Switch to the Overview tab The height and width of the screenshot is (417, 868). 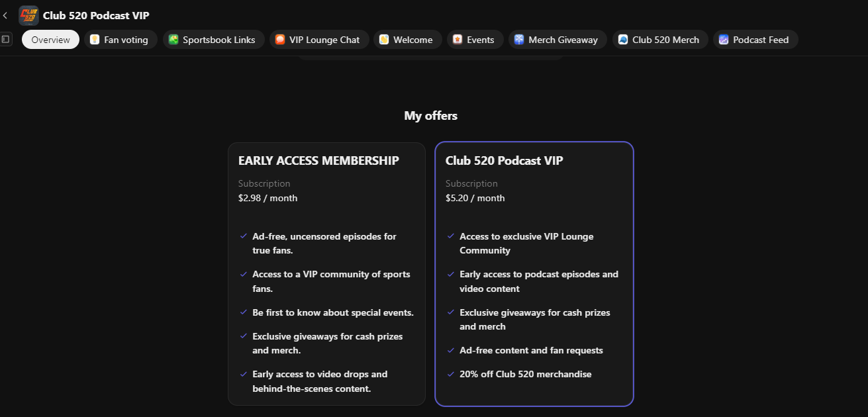[50, 39]
